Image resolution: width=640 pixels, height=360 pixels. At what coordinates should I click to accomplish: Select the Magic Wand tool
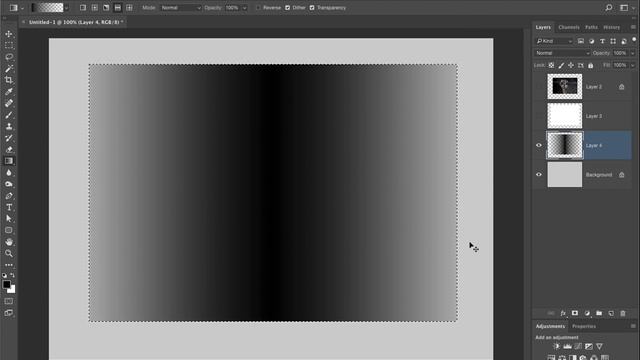tap(9, 69)
